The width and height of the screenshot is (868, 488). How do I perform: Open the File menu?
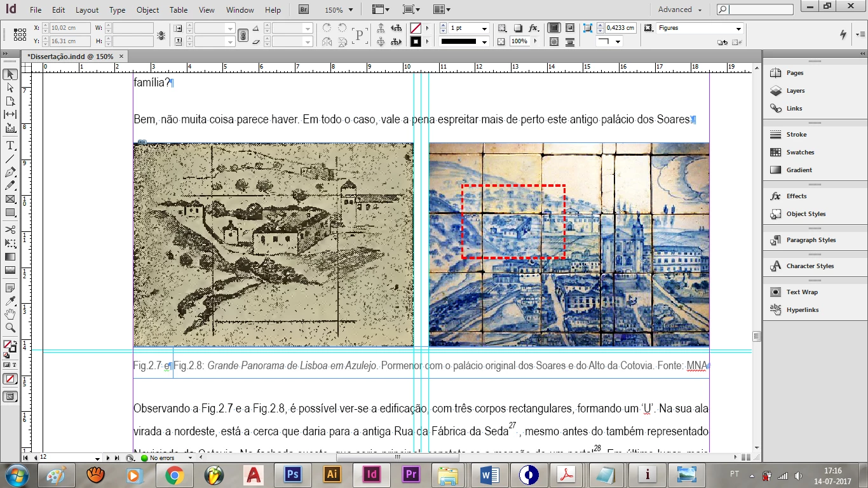(x=36, y=10)
